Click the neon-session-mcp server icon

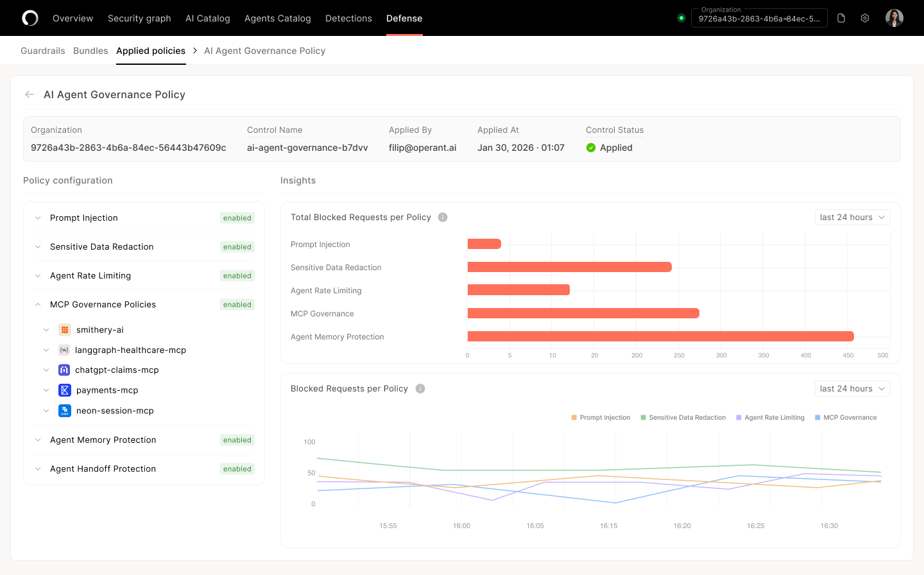tap(65, 411)
